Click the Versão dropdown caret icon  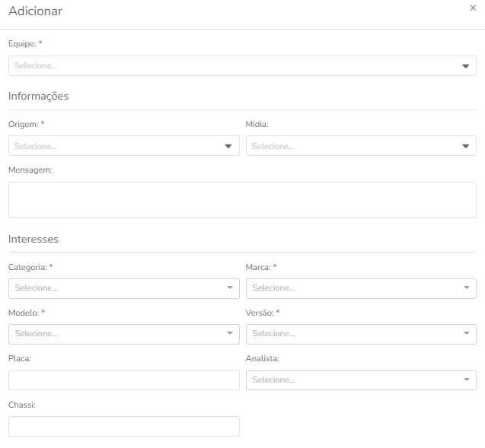pos(467,333)
